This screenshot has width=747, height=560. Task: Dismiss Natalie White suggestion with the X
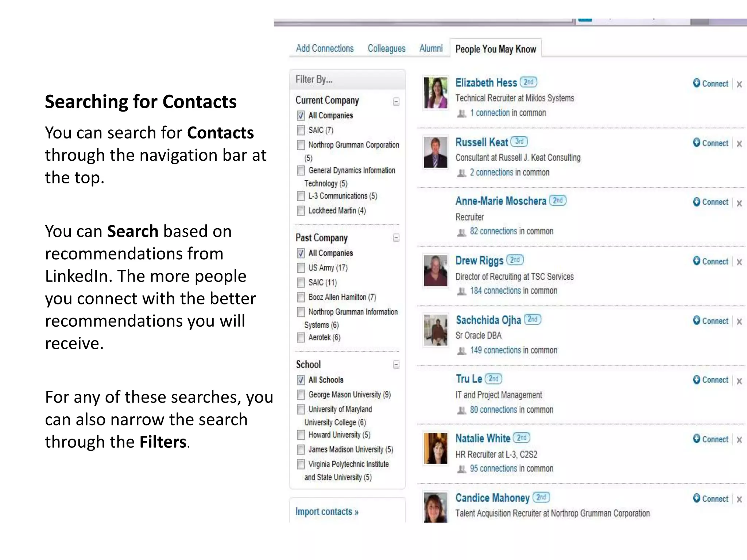click(739, 440)
